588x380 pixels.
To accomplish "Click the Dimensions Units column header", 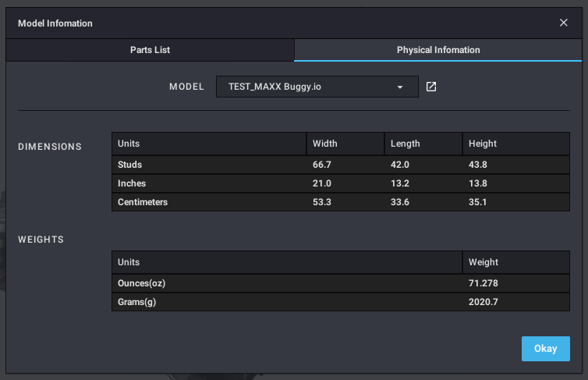I will tap(209, 144).
